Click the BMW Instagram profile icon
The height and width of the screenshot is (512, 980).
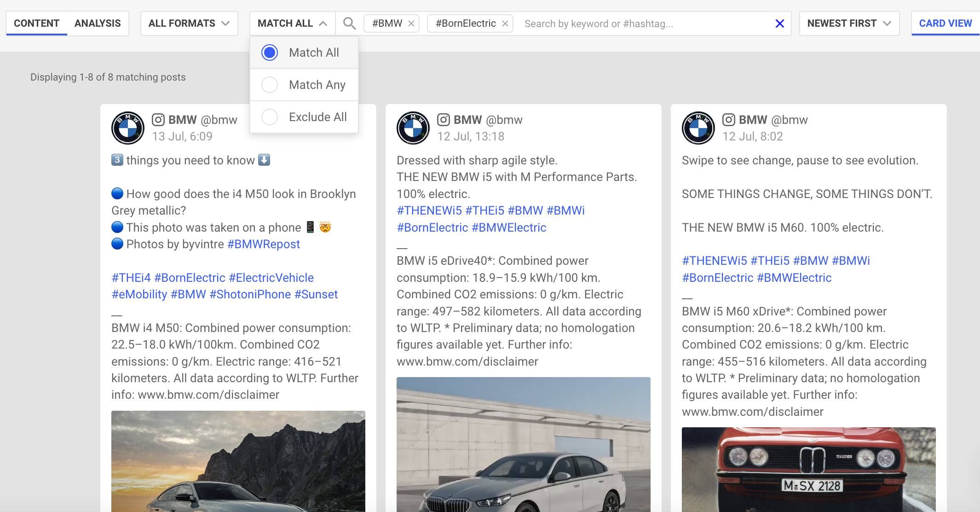(128, 127)
